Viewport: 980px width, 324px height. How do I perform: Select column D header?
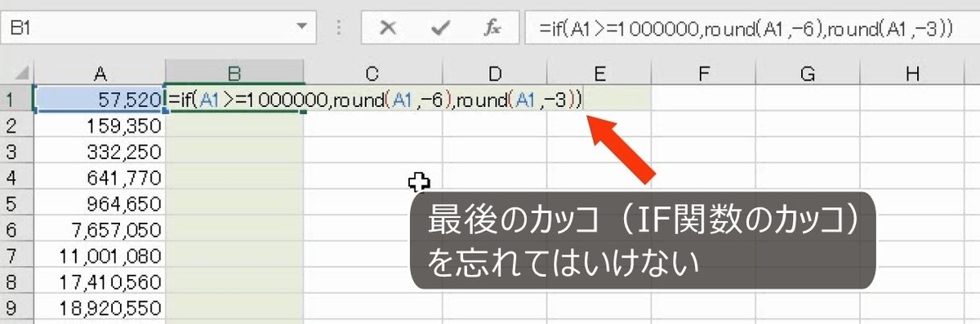pos(495,74)
